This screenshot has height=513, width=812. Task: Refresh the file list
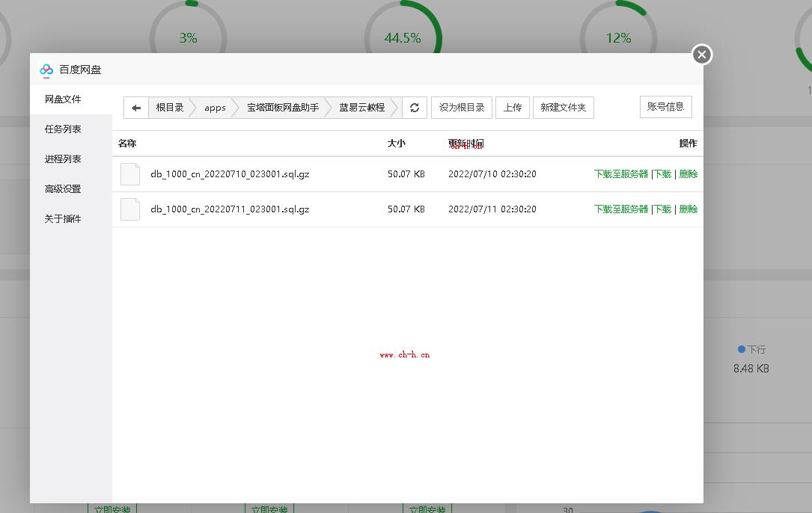point(415,108)
